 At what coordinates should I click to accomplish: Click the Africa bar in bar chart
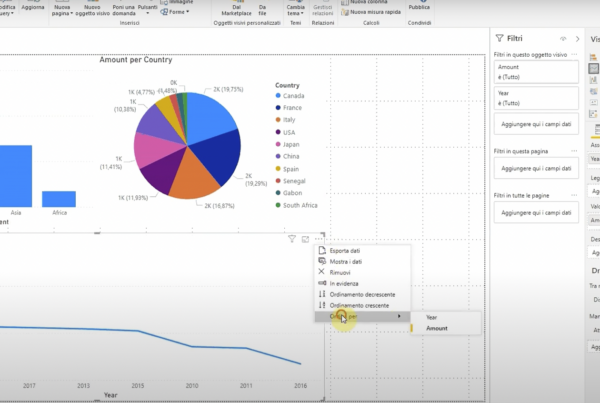[59, 199]
